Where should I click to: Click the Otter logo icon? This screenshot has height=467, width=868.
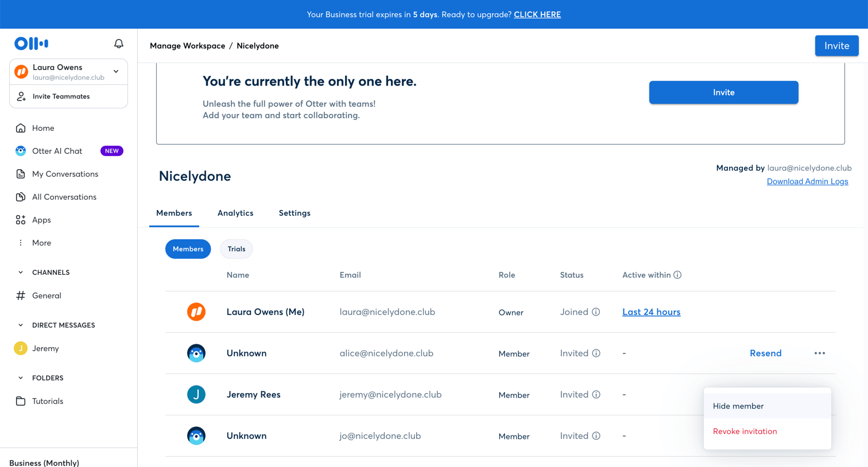(31, 44)
